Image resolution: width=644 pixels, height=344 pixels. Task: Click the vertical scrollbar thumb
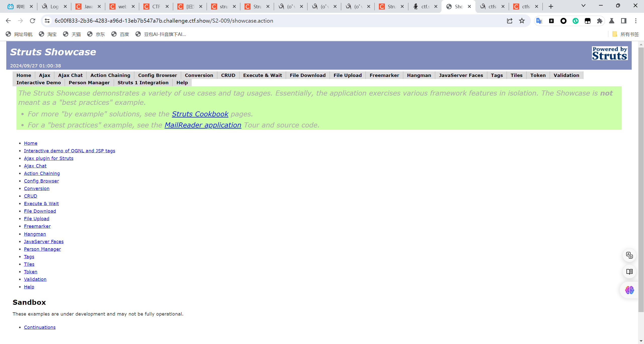pyautogui.click(x=641, y=180)
